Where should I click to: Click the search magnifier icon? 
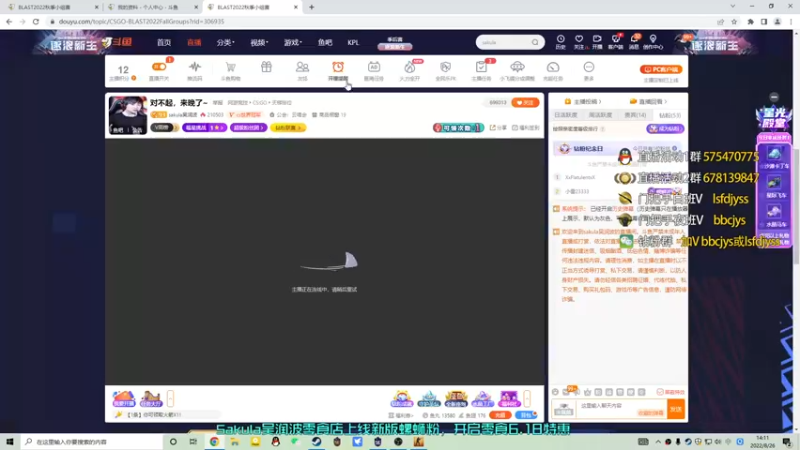pyautogui.click(x=535, y=42)
